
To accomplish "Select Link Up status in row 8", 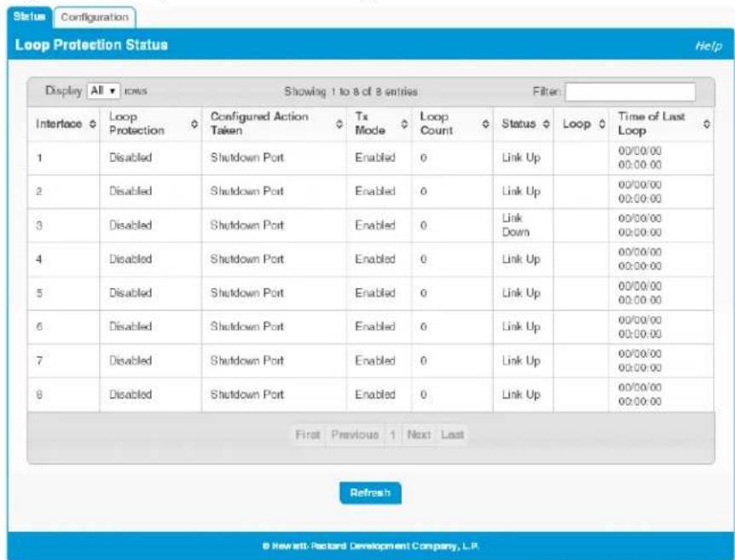I will pos(521,395).
